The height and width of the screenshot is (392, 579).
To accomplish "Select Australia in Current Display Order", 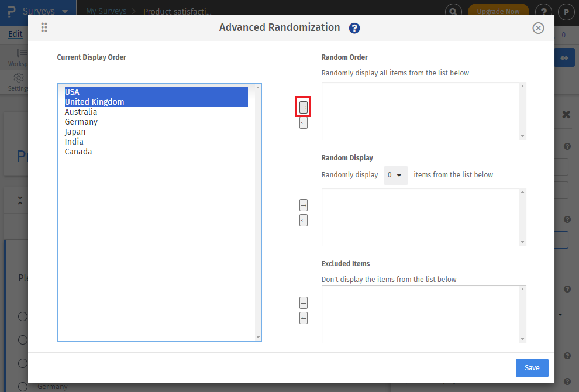I will [81, 112].
